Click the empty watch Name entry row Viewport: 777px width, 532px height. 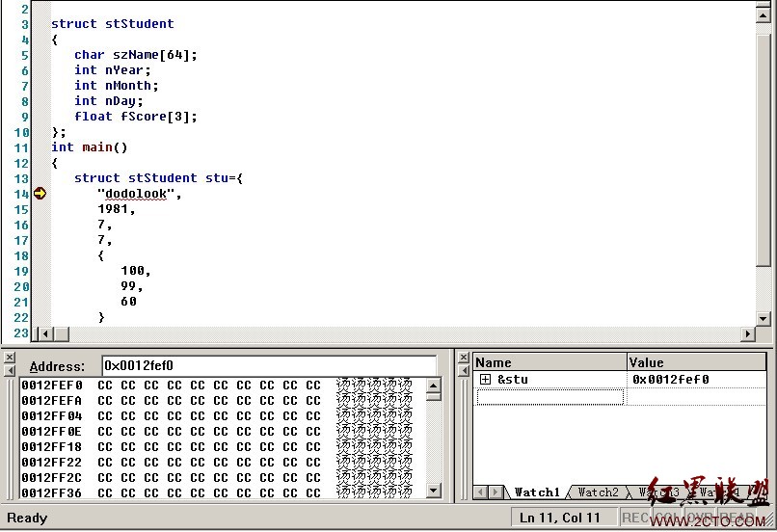coord(550,397)
